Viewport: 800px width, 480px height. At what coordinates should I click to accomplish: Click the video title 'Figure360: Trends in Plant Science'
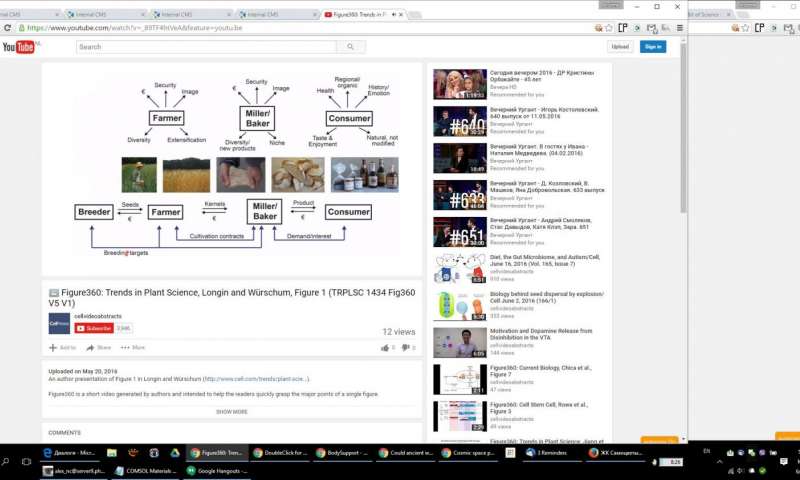(232, 297)
